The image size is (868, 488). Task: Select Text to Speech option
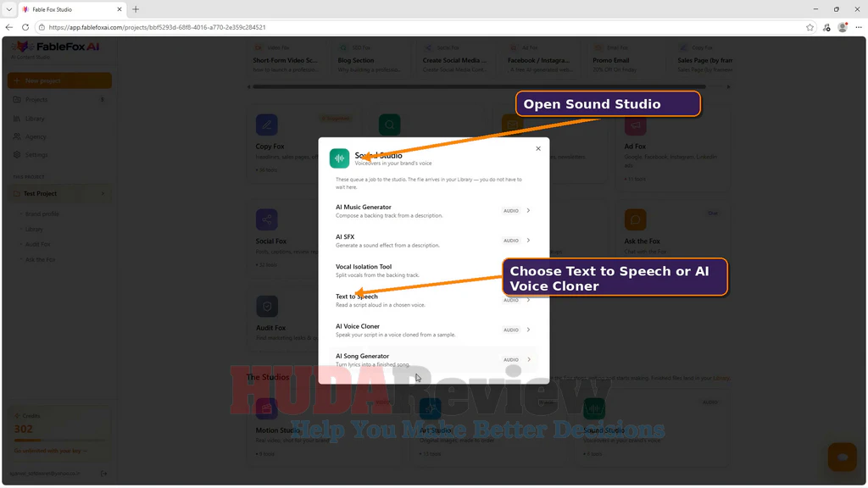click(433, 301)
